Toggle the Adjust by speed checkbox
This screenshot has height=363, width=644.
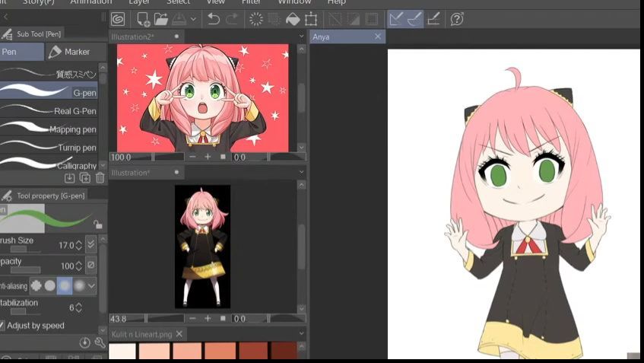[x=2, y=326]
